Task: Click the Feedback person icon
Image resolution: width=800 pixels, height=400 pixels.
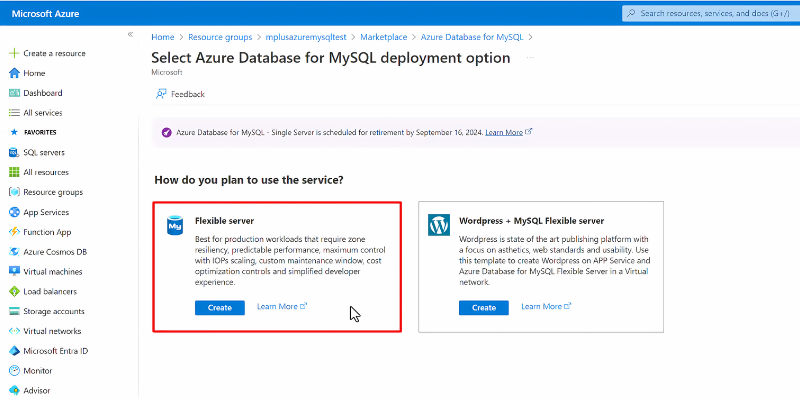Action: 161,94
